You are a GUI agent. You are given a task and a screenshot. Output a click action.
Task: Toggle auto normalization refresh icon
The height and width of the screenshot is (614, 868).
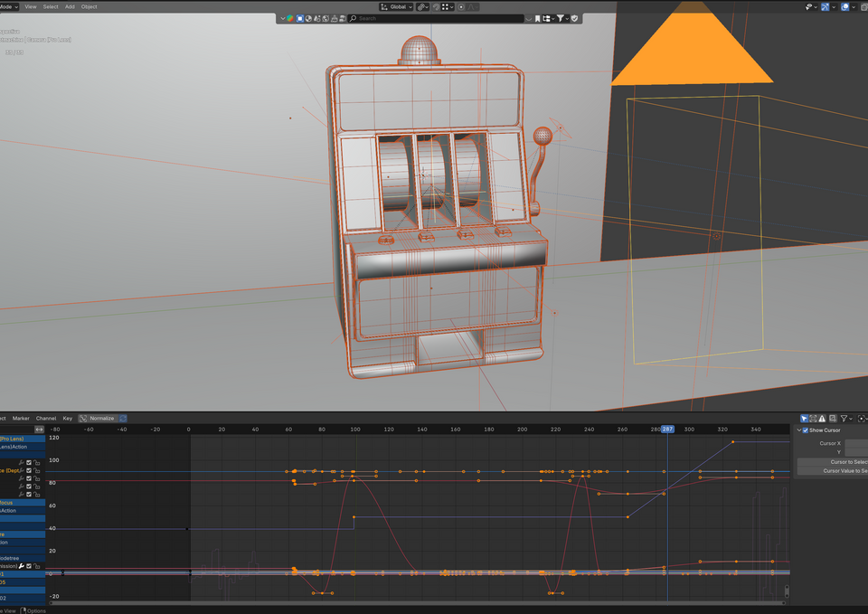tap(123, 418)
